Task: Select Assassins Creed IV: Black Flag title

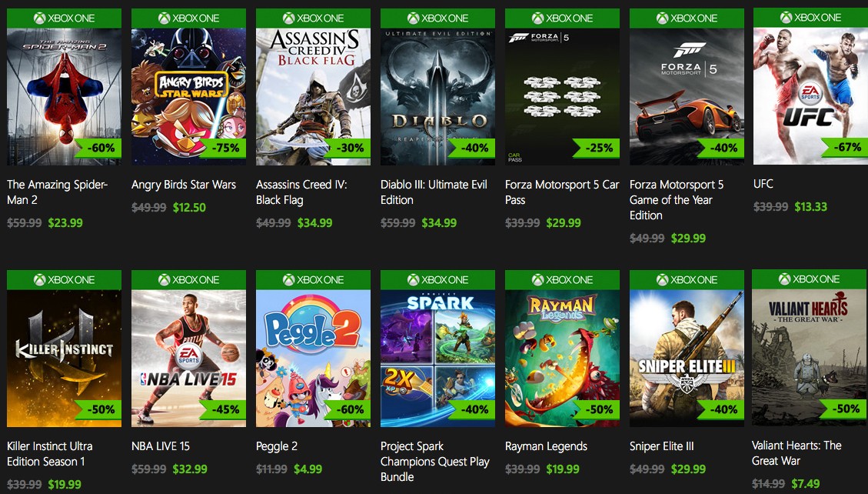Action: coord(301,192)
